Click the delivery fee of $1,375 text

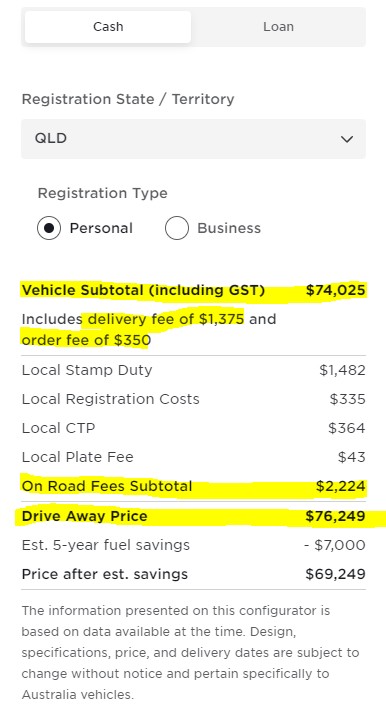(166, 319)
